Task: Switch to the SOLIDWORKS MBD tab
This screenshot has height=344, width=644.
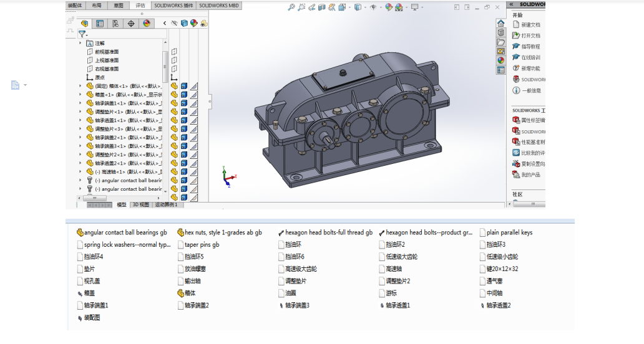Action: pyautogui.click(x=218, y=5)
